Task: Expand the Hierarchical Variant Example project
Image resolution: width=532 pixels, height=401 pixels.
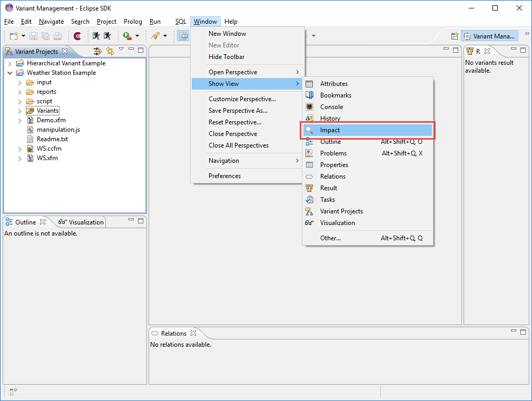Action: (10, 63)
